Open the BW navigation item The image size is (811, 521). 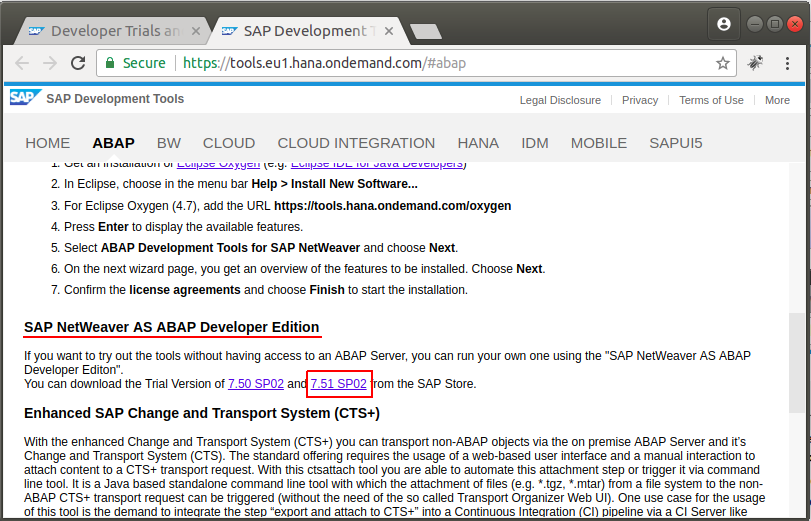(x=169, y=143)
